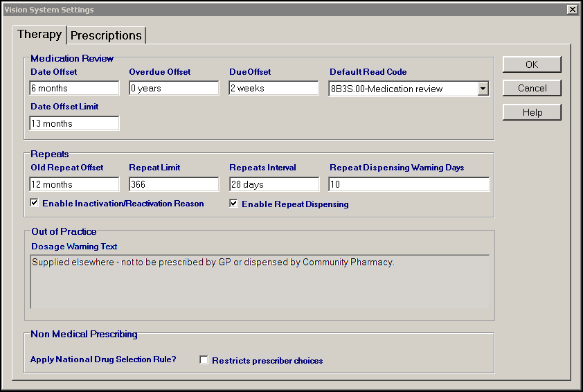This screenshot has width=583, height=392.
Task: Open the 8B3S.00-Medication review combo box
Action: tap(403, 89)
